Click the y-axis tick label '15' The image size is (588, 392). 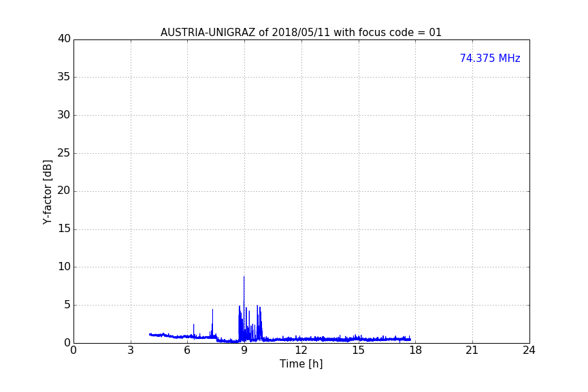(64, 229)
